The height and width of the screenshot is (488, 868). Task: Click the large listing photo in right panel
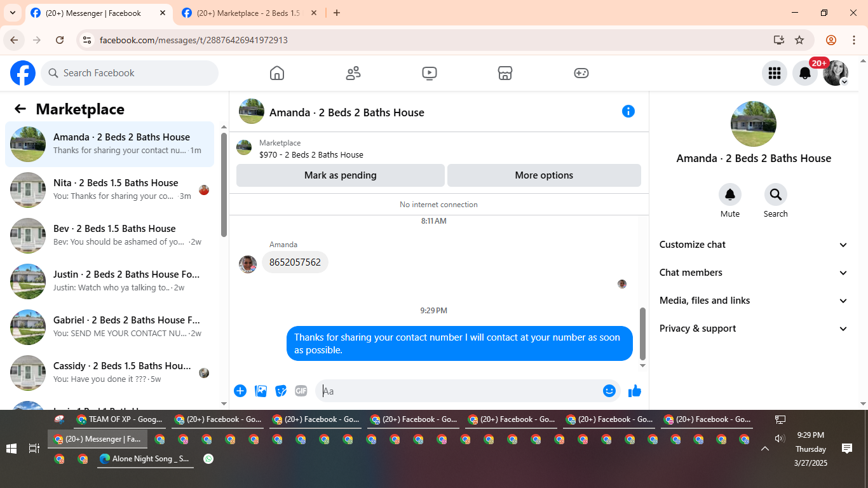[x=754, y=124]
